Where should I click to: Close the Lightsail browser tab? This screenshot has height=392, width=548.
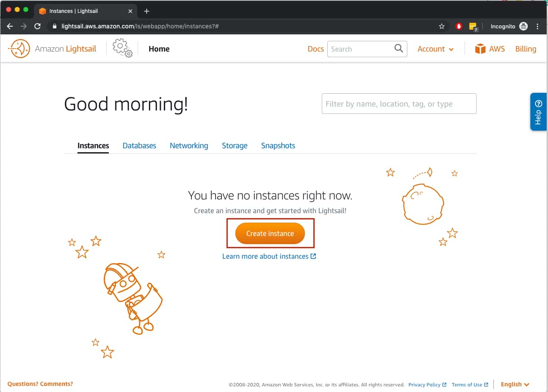pyautogui.click(x=130, y=11)
